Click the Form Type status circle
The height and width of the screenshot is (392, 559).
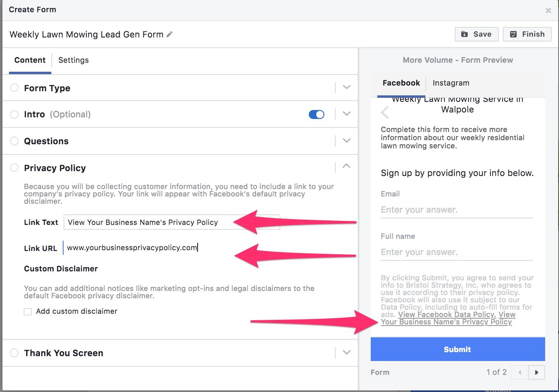click(x=14, y=88)
